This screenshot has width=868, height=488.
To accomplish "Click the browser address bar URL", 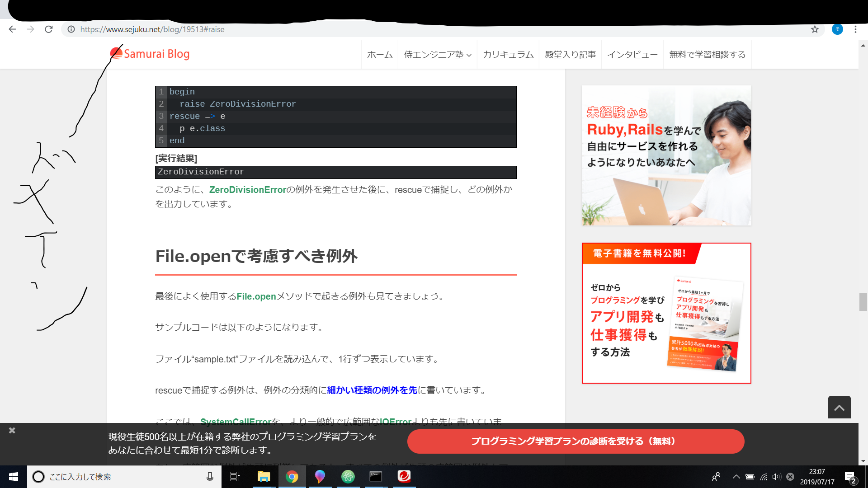I will 152,29.
